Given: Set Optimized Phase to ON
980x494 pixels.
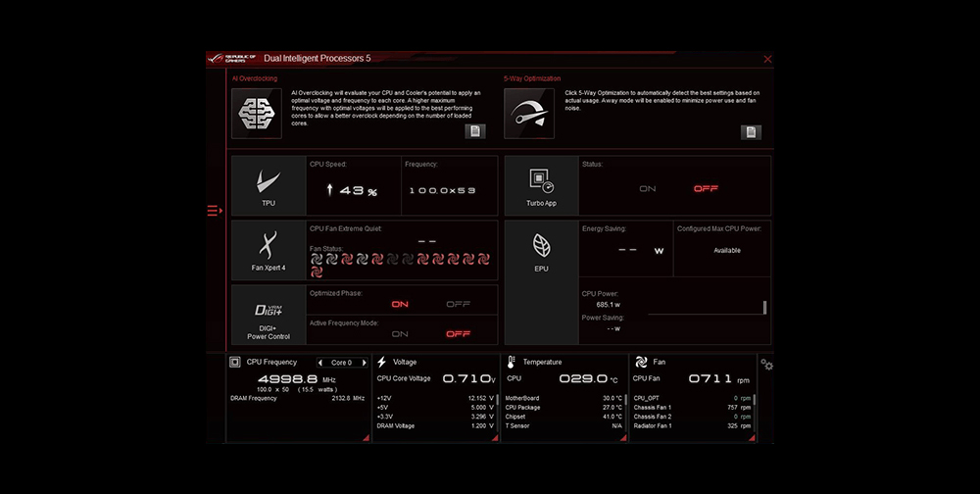Looking at the screenshot, I should point(400,305).
